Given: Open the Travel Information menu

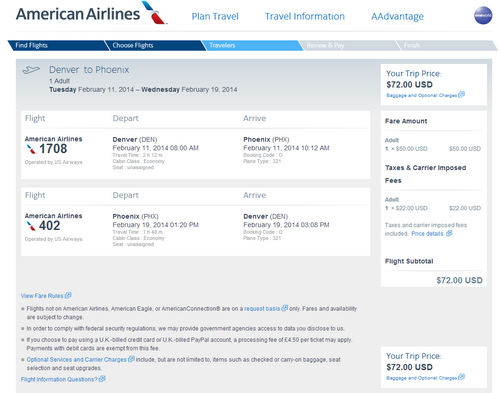Looking at the screenshot, I should 305,16.
